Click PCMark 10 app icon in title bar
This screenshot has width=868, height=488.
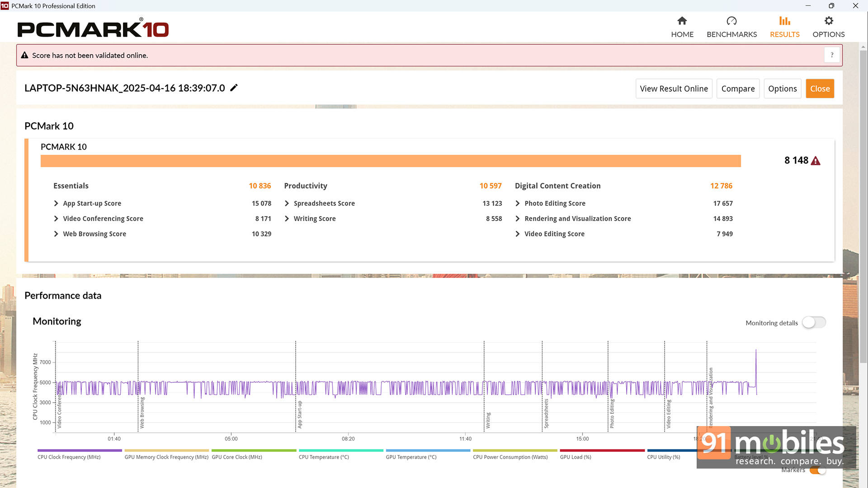pos(5,6)
